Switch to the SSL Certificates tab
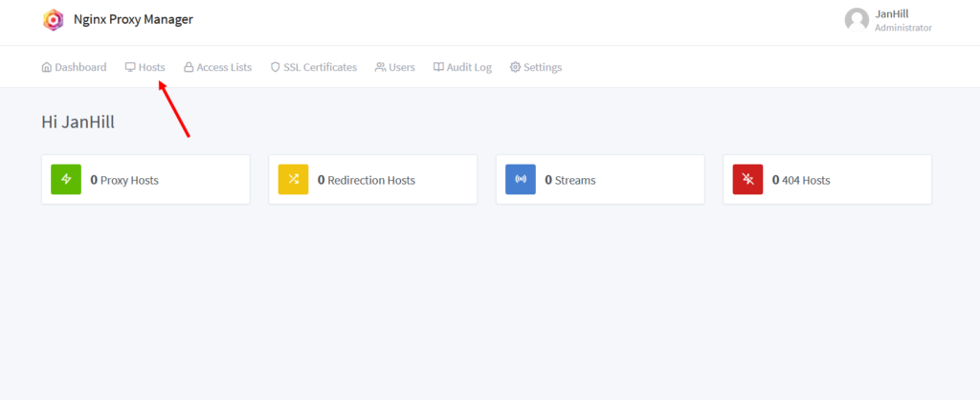Image resolution: width=980 pixels, height=400 pixels. [x=313, y=67]
